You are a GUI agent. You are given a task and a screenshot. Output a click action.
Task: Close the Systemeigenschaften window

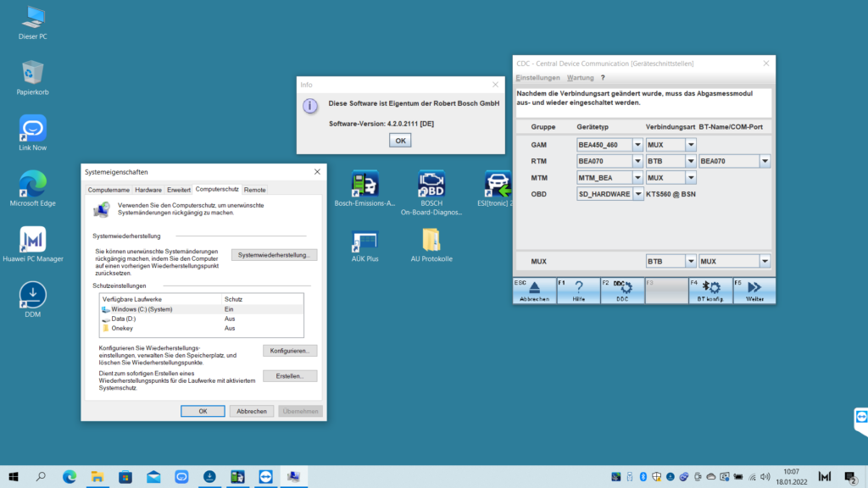click(x=317, y=172)
